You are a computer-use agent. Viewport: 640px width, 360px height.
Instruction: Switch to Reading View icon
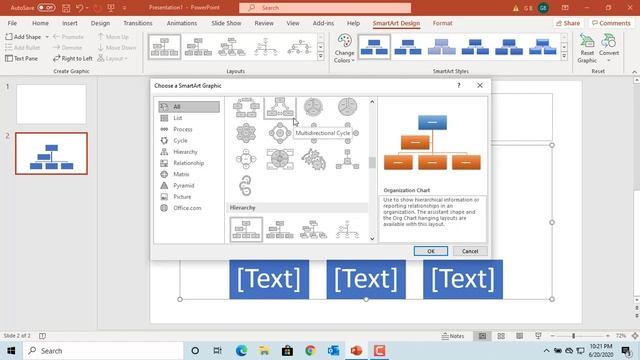(x=519, y=336)
